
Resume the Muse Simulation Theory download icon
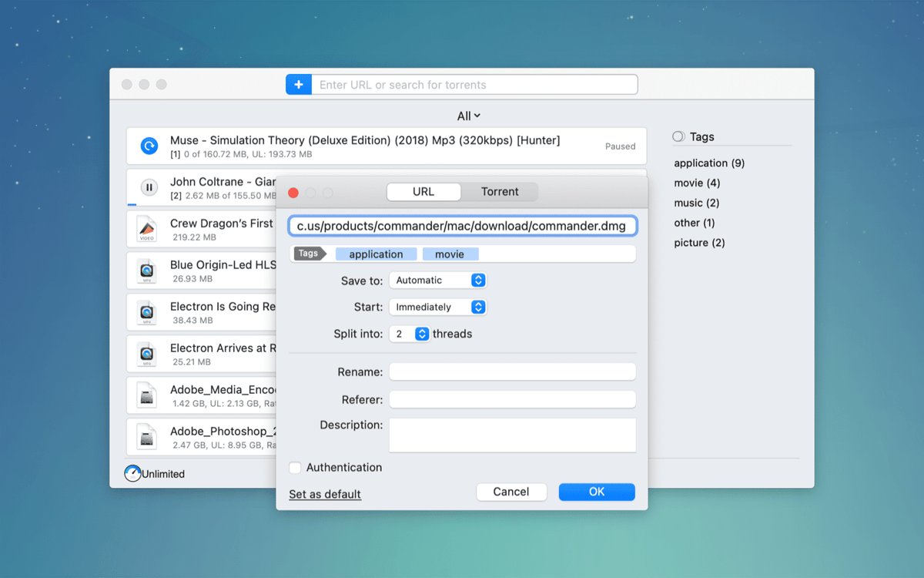(149, 146)
